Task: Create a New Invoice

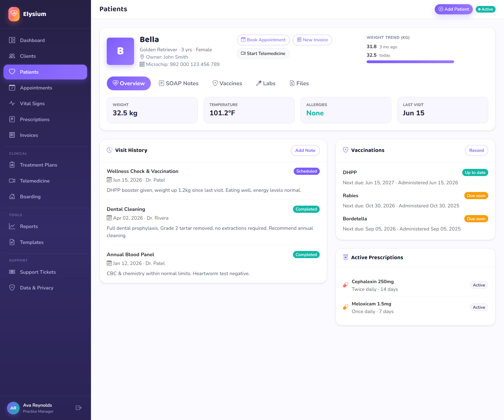Action: (312, 40)
